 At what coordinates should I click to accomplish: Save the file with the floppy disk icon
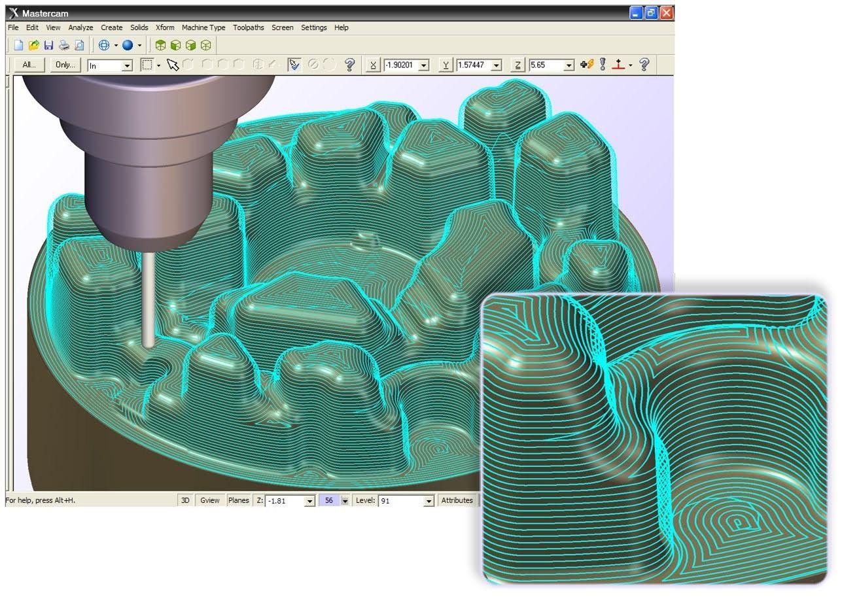coord(48,45)
